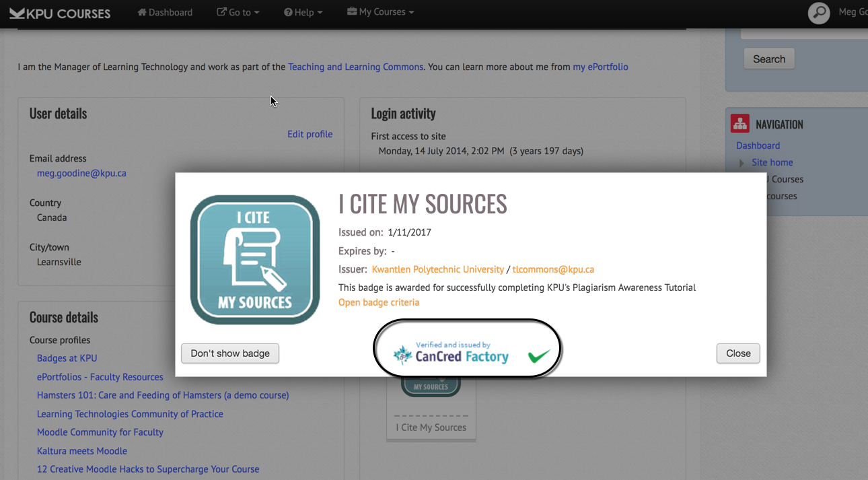Click the Meg user name in top bar
The image size is (868, 480).
point(853,12)
